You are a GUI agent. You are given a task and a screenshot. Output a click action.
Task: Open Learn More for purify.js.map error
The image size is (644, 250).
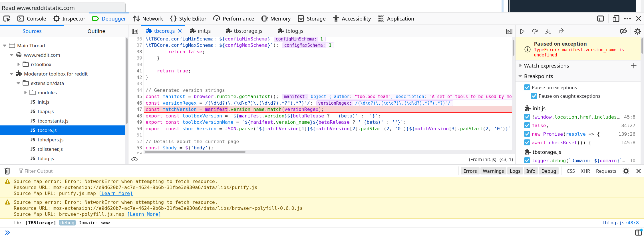pos(116,193)
